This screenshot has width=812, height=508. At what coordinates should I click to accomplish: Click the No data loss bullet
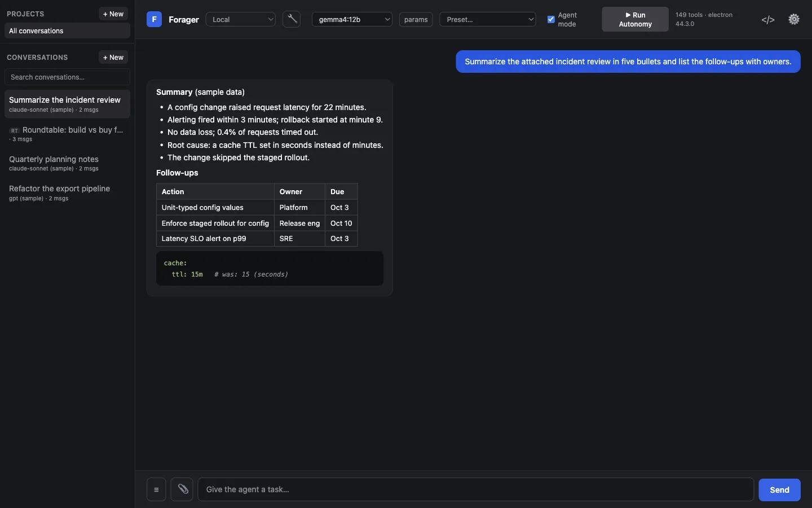click(x=242, y=132)
